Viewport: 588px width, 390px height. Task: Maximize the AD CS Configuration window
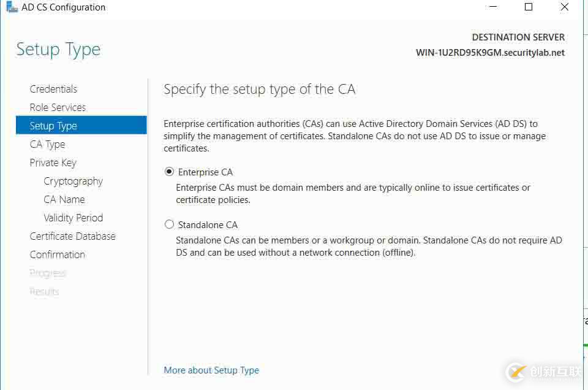(529, 7)
